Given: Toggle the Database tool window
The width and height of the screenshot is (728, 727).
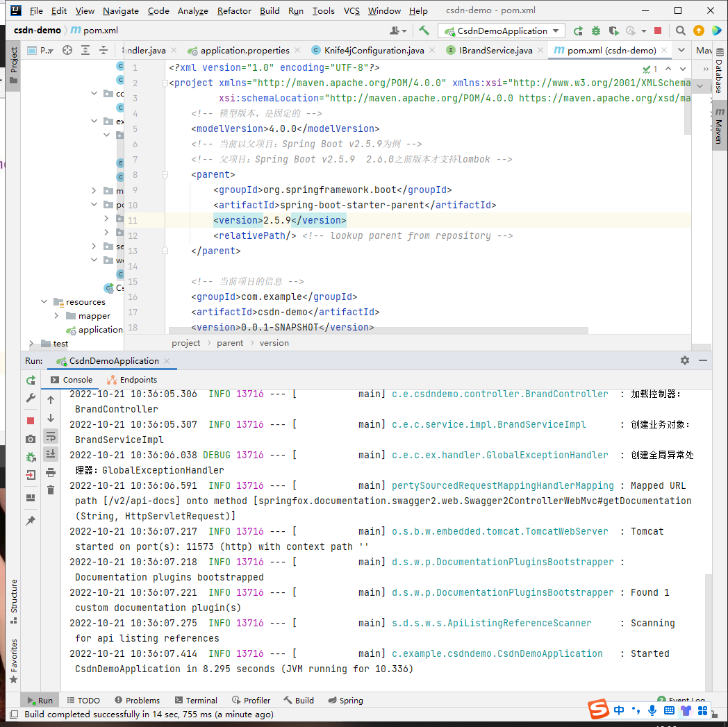Looking at the screenshot, I should click(x=719, y=71).
